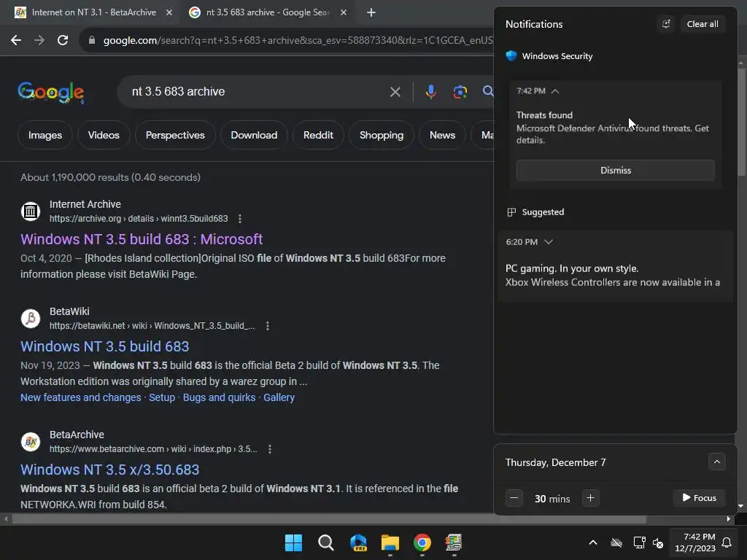The image size is (747, 560).
Task: Expand the 6:20 PM suggested notification
Action: 549,242
